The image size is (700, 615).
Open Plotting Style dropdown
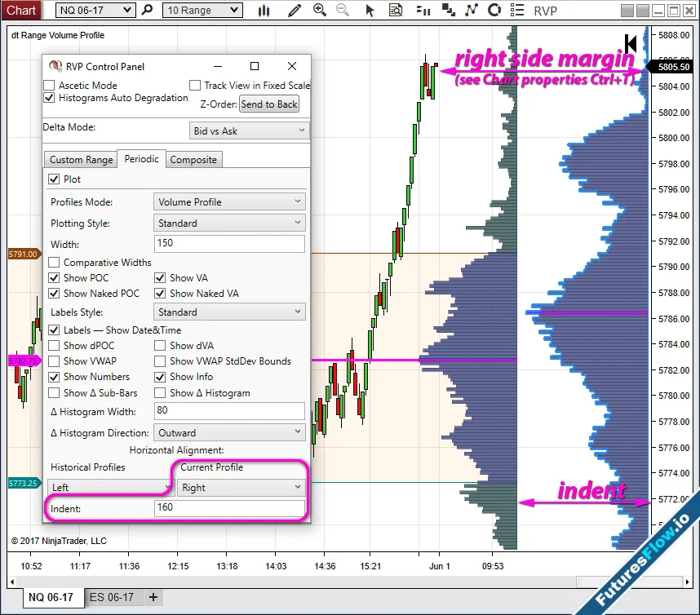(229, 223)
